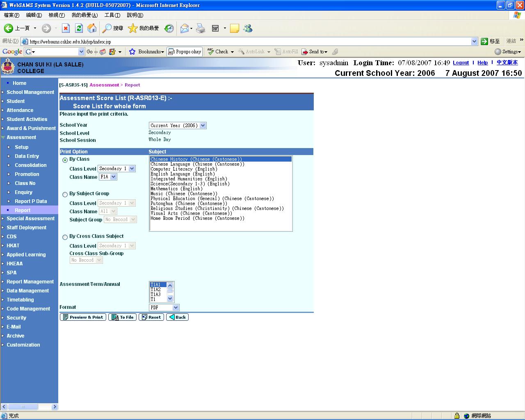Click the Print icon in the toolbar
This screenshot has width=525, height=420.
(200, 28)
